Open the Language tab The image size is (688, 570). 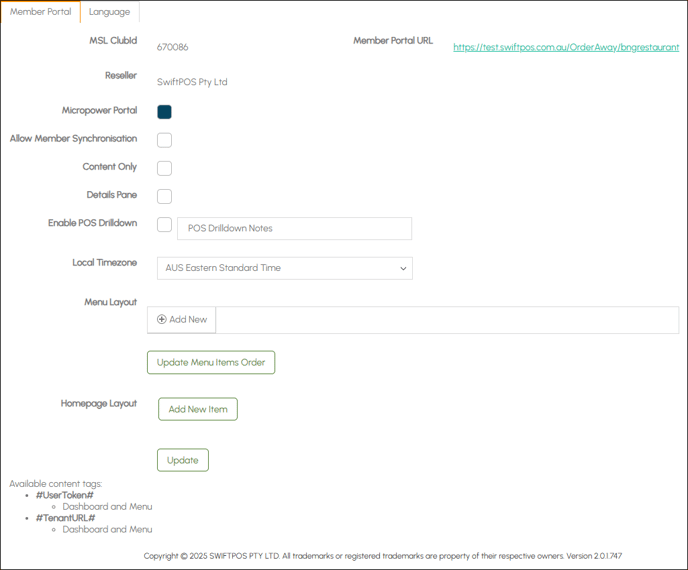coord(110,12)
